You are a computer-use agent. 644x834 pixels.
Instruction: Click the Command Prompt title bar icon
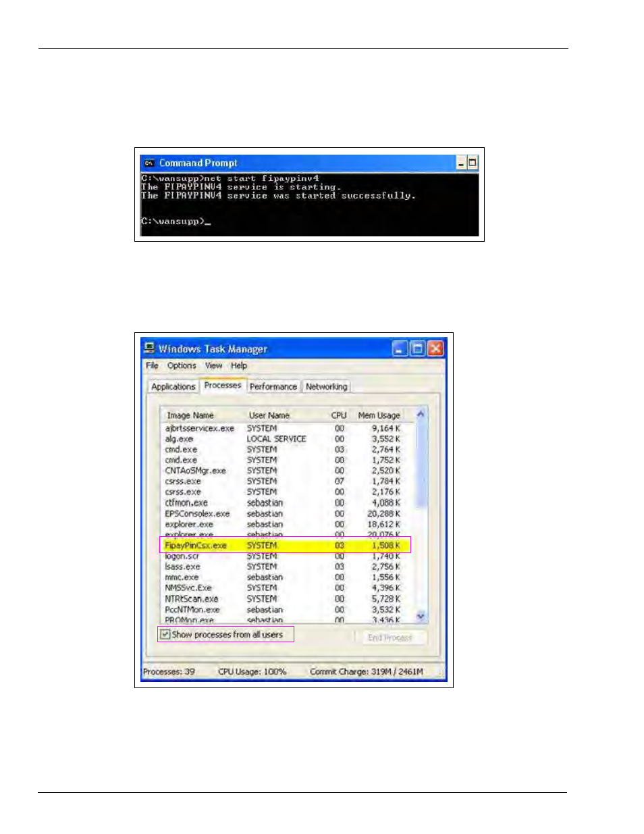pos(150,163)
